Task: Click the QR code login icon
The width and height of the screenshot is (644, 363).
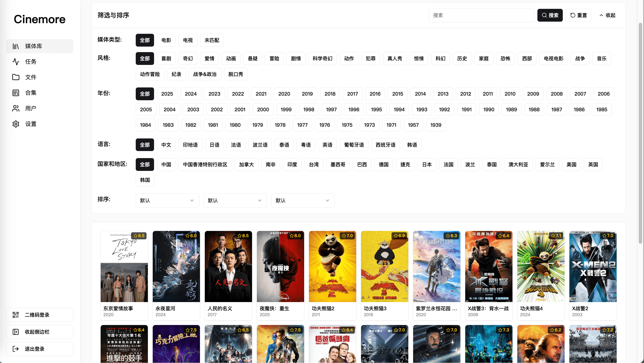Action: point(16,315)
